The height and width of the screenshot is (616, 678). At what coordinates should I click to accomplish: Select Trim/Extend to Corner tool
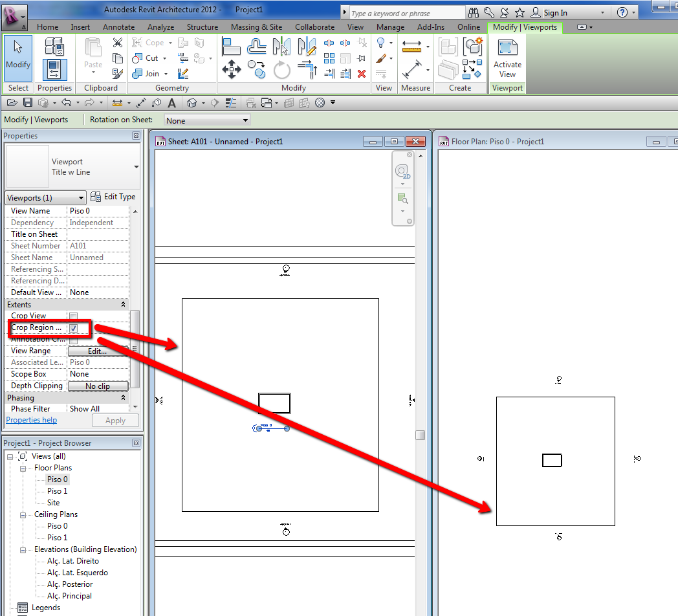pyautogui.click(x=307, y=69)
